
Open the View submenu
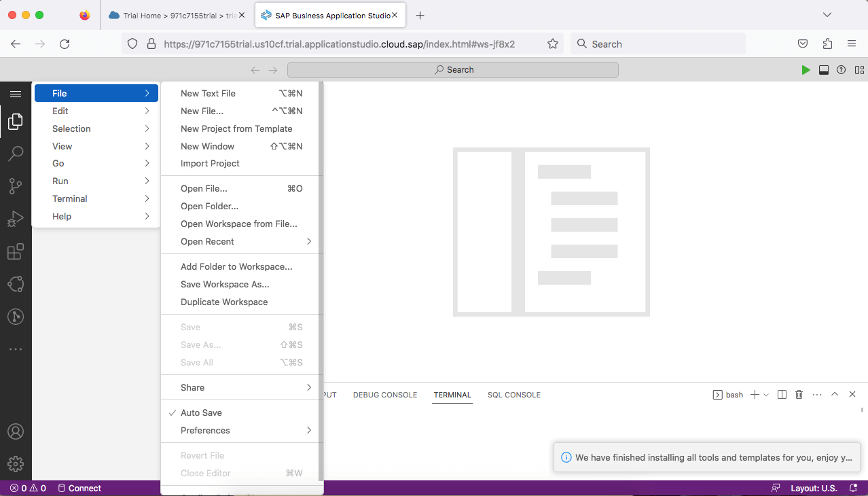[96, 147]
